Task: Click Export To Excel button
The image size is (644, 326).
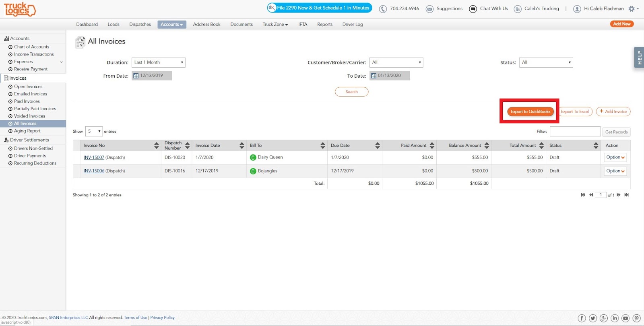Action: pyautogui.click(x=575, y=111)
